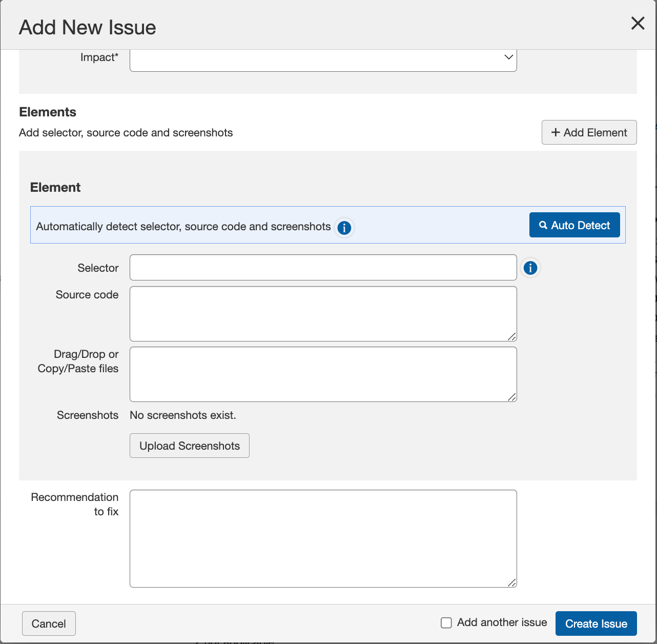Viewport: 657px width, 644px height.
Task: Click the magnifier icon on Auto Detect button
Action: (544, 225)
